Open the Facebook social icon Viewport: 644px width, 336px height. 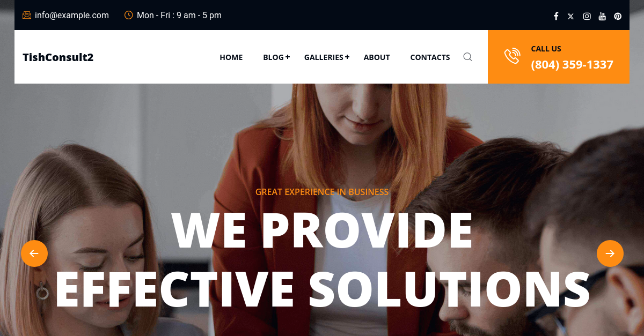pyautogui.click(x=556, y=16)
